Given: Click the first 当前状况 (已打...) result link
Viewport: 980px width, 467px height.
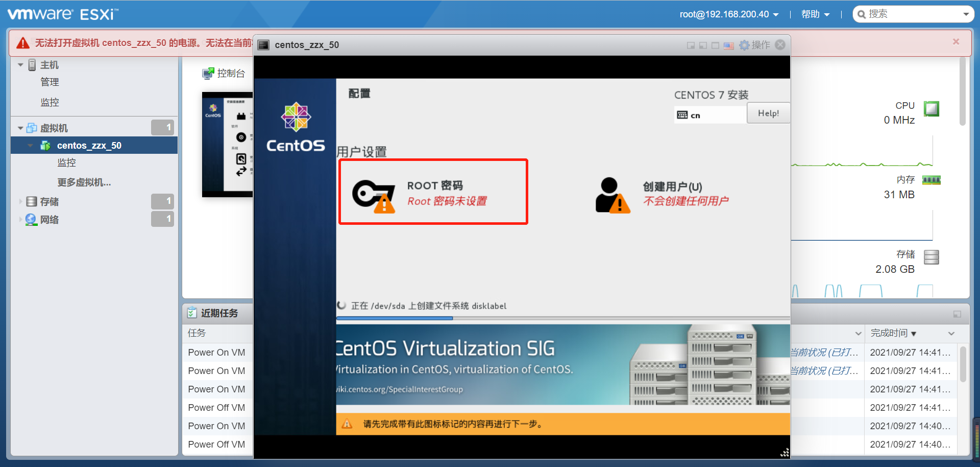Looking at the screenshot, I should 824,353.
